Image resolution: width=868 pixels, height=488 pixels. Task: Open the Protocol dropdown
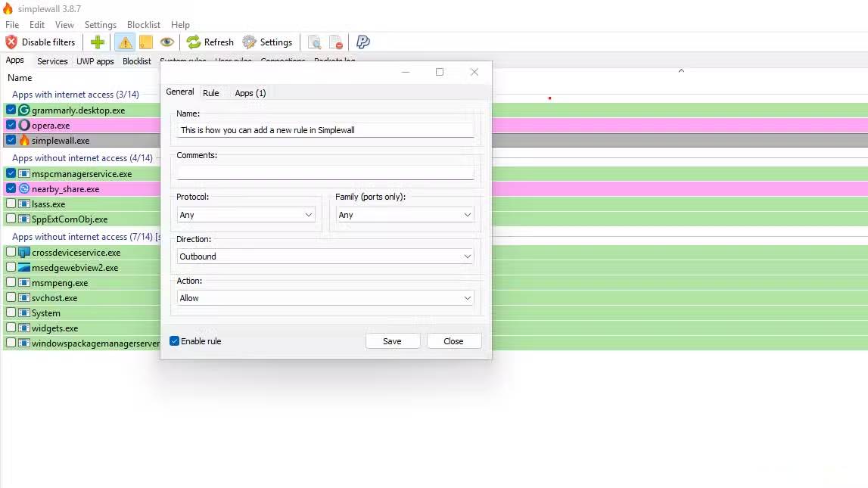click(246, 215)
